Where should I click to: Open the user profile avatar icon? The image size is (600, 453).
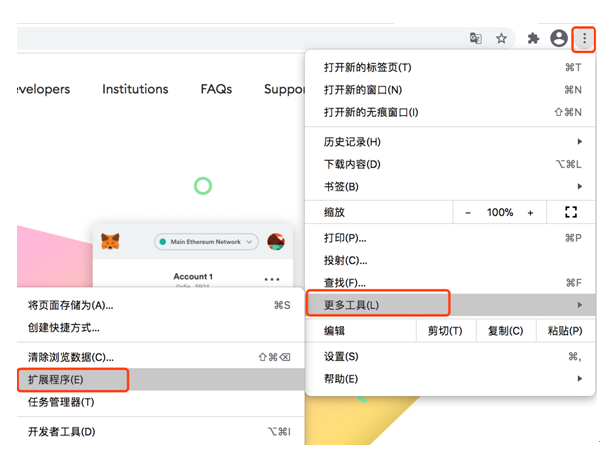[x=559, y=39]
